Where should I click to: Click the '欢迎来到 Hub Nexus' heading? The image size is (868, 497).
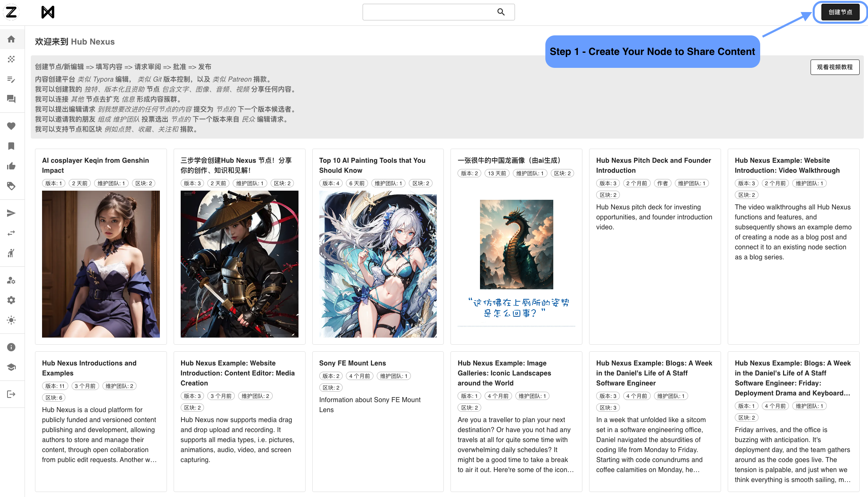pyautogui.click(x=75, y=42)
